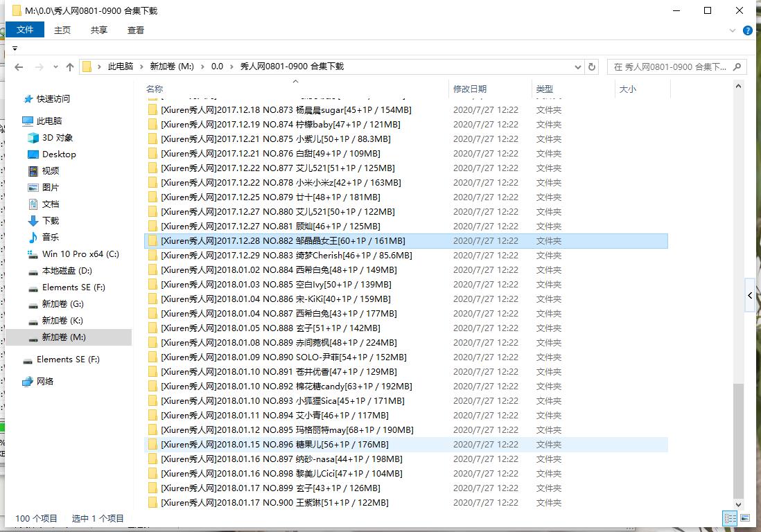Select folder NO.883 绮梦Cherish
761x532 pixels.
[x=406, y=256]
